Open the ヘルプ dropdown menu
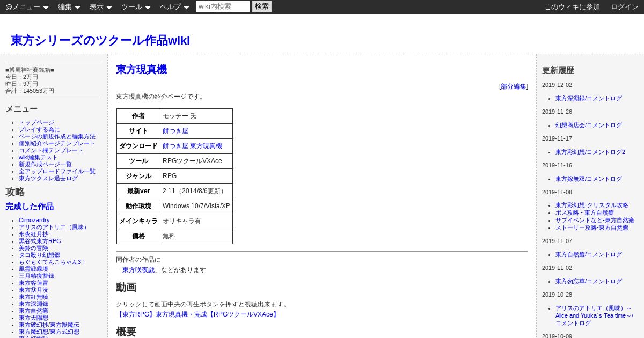The width and height of the screenshot is (644, 338). point(174,7)
